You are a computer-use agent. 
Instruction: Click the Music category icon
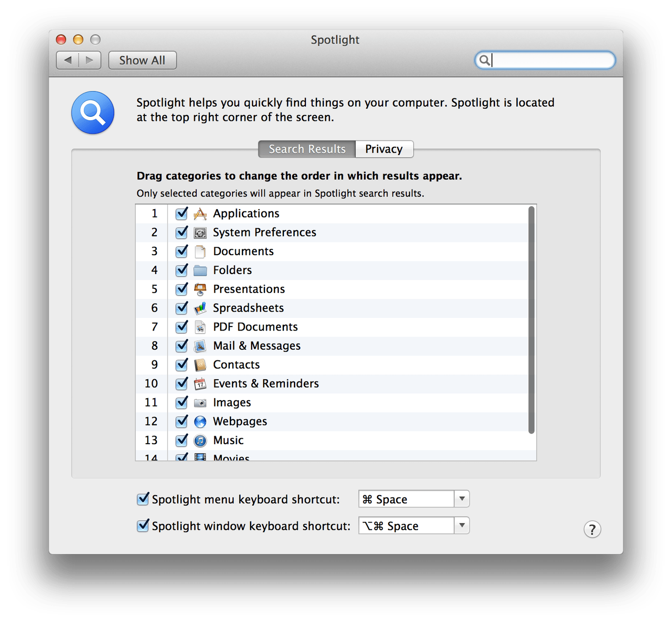pyautogui.click(x=200, y=441)
